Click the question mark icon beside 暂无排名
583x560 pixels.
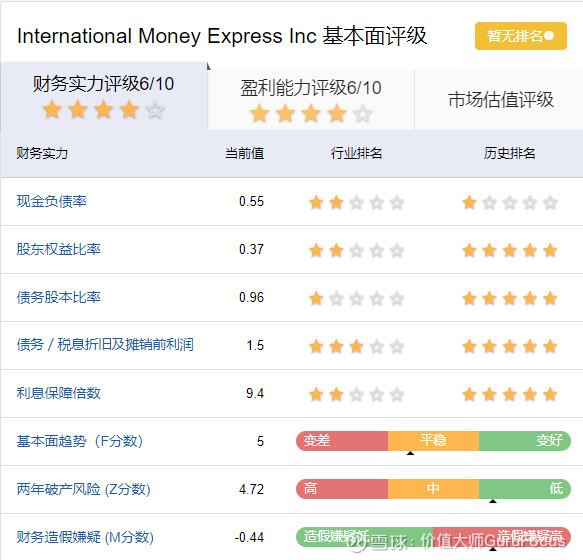pos(549,36)
